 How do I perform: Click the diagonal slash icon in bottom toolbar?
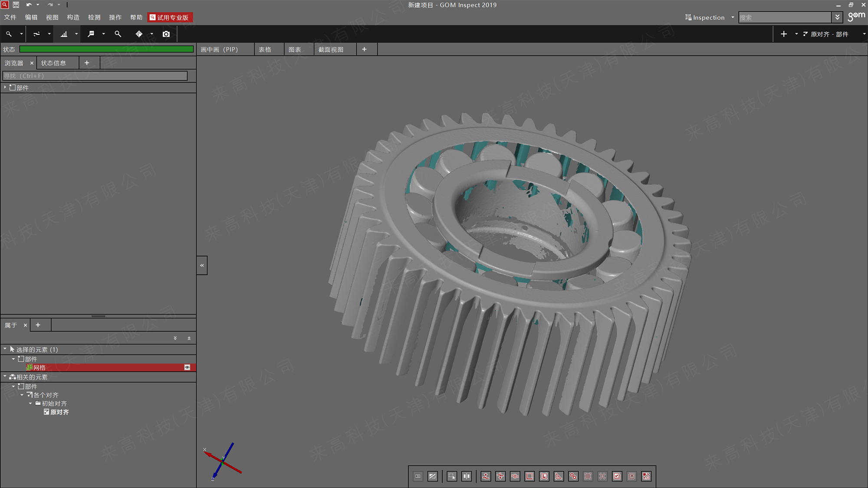click(x=432, y=476)
